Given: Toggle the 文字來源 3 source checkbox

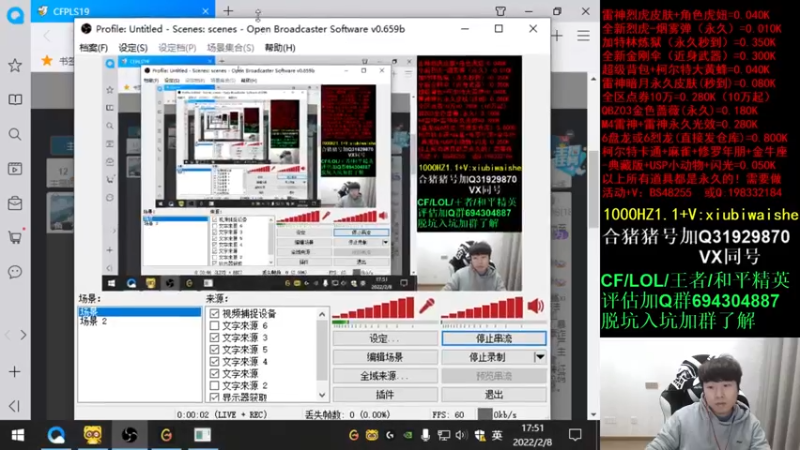Looking at the screenshot, I should [214, 337].
